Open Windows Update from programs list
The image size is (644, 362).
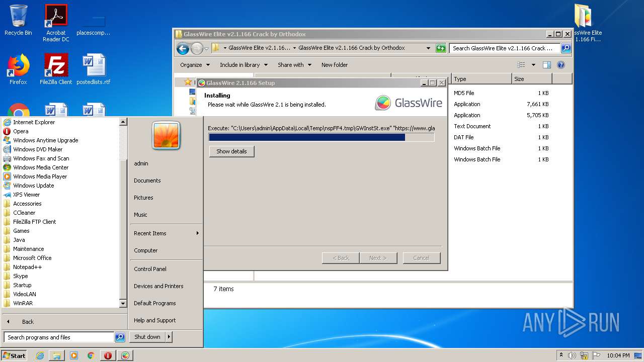pyautogui.click(x=33, y=186)
